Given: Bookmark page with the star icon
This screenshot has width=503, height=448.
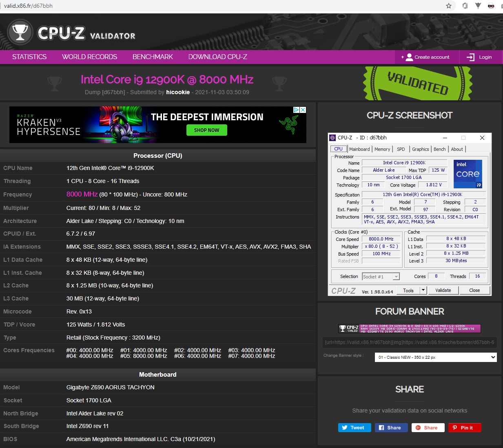Looking at the screenshot, I should click(449, 6).
